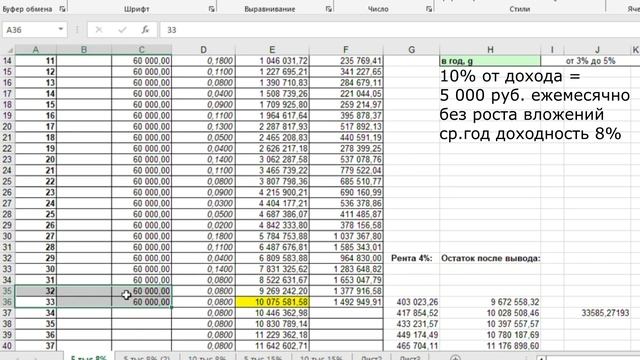Select row 14 header

(x=8, y=61)
